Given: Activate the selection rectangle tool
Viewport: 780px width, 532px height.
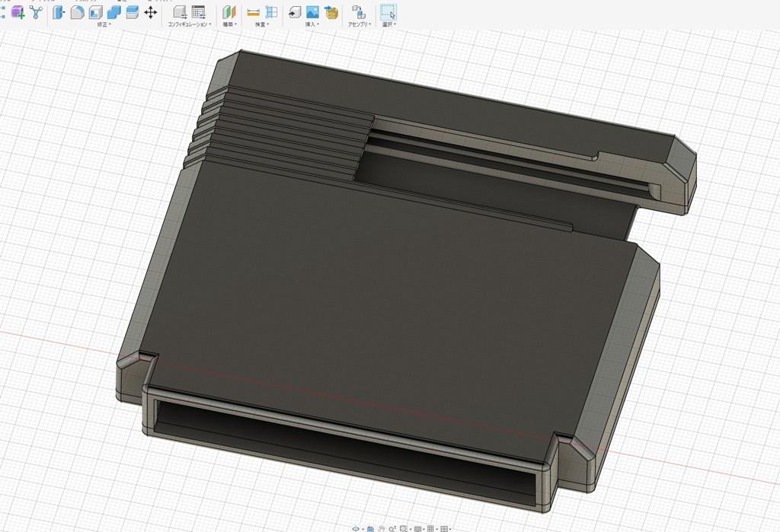Looking at the screenshot, I should [388, 12].
